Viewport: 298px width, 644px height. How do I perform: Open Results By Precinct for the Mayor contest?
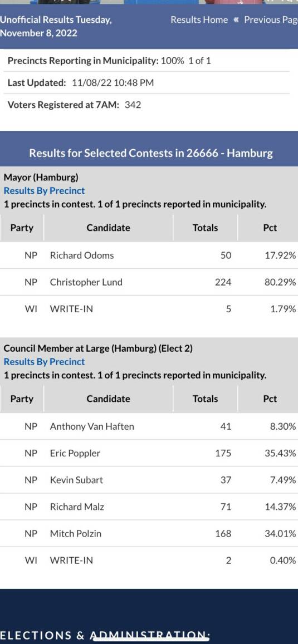coord(44,191)
